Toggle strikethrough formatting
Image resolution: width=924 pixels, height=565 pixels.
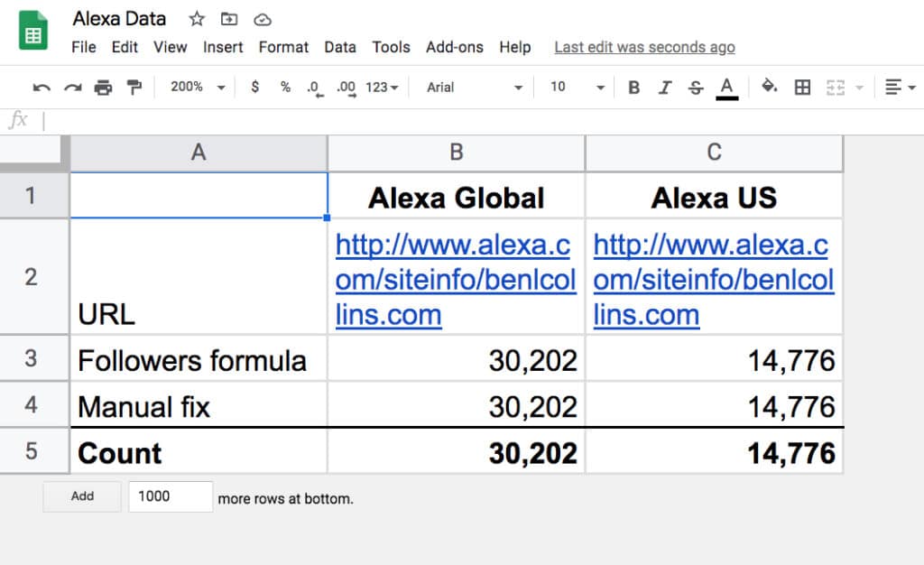tap(696, 88)
